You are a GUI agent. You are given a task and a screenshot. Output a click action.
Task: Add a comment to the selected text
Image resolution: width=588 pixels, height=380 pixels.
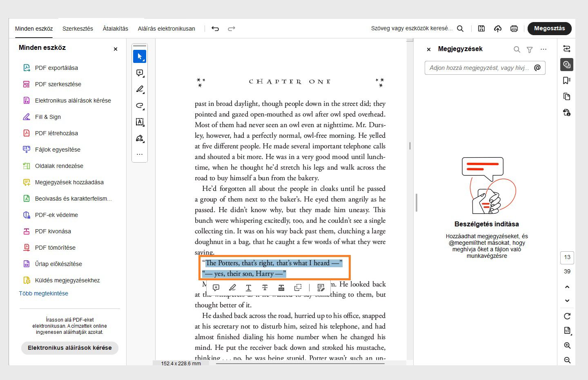pyautogui.click(x=216, y=288)
